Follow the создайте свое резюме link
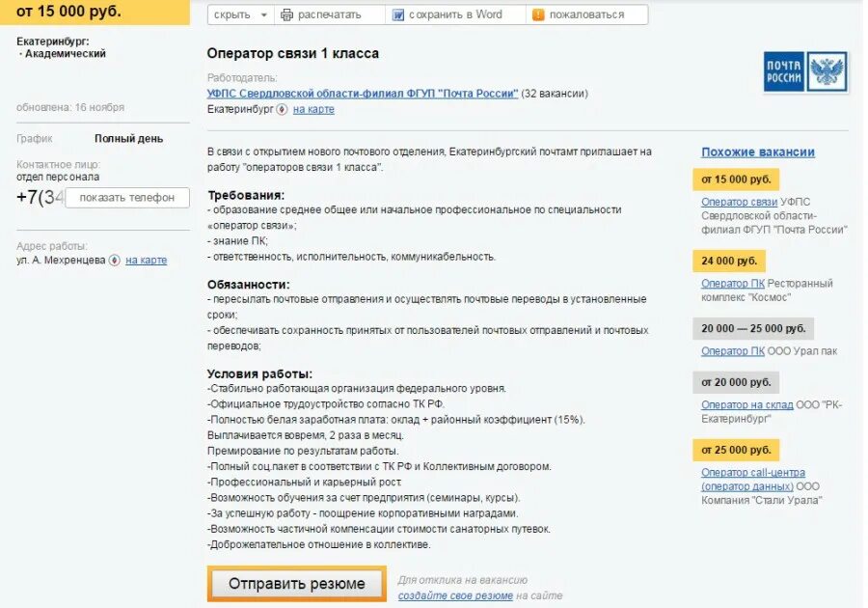Viewport: 868px width, 608px height. coord(455,595)
